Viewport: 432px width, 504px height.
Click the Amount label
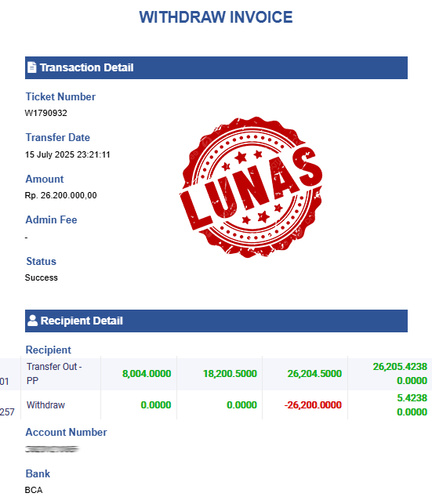point(45,179)
